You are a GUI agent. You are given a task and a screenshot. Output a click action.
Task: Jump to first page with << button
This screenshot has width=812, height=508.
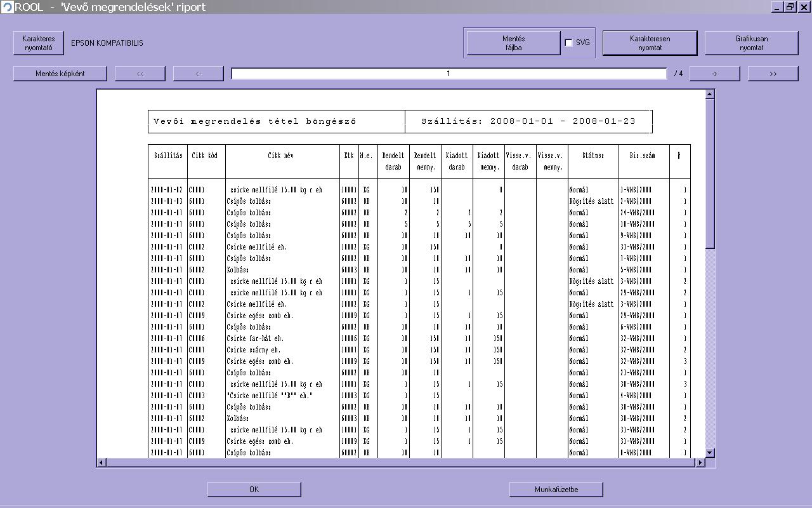click(140, 74)
